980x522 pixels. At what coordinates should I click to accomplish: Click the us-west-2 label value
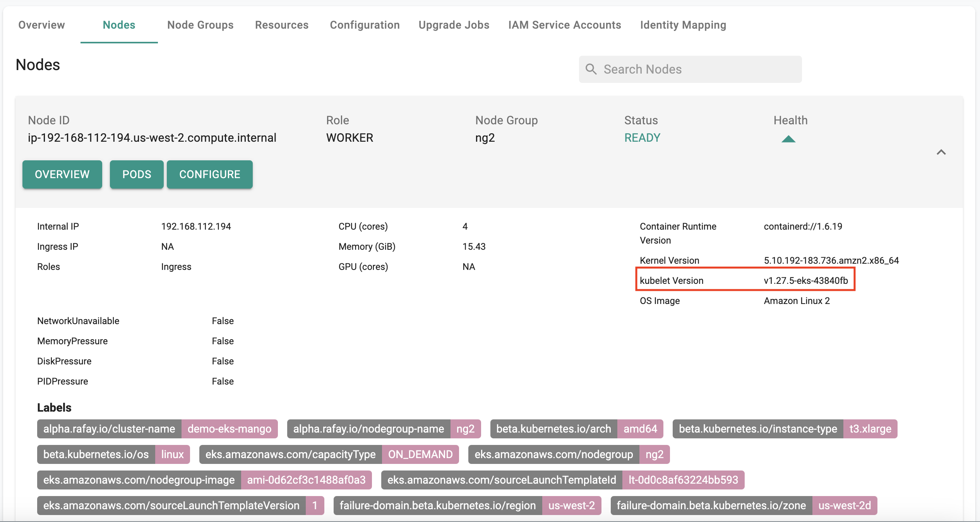coord(572,505)
